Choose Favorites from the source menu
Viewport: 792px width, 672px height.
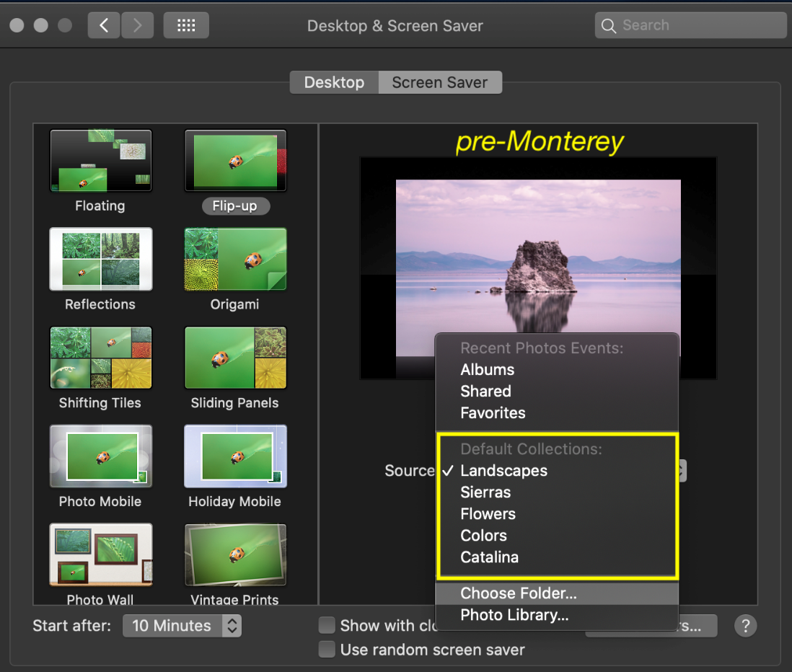point(557,413)
